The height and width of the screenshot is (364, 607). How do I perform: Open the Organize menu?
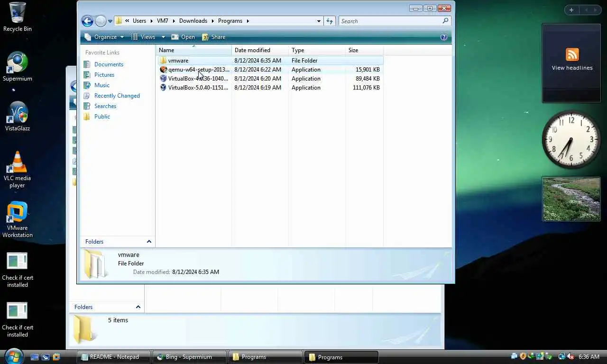click(x=104, y=37)
